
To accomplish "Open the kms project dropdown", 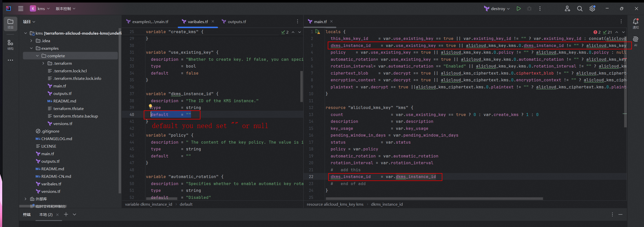I will click(40, 9).
